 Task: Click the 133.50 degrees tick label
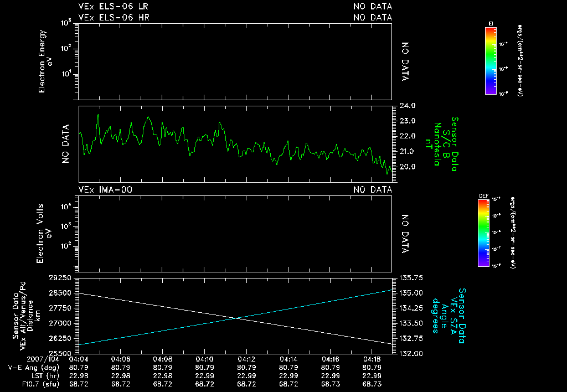[x=411, y=323]
